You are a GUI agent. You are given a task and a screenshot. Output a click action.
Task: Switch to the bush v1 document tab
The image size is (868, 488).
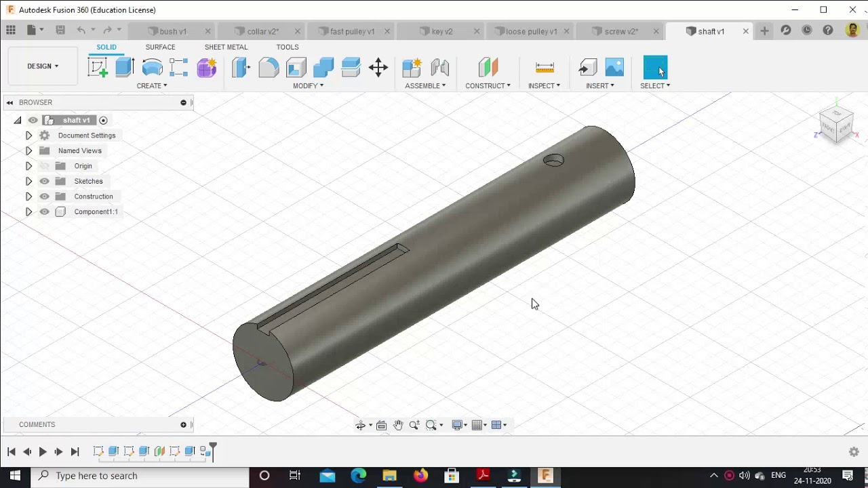(x=172, y=31)
